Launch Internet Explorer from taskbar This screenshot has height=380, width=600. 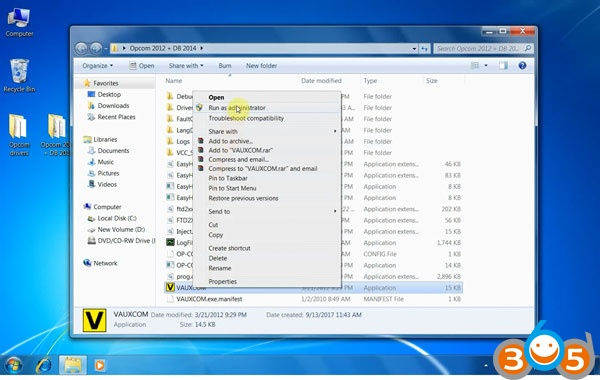pyautogui.click(x=44, y=365)
